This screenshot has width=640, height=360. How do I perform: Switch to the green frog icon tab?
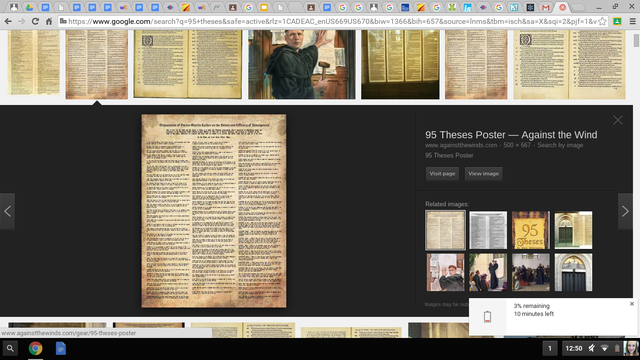(452, 7)
